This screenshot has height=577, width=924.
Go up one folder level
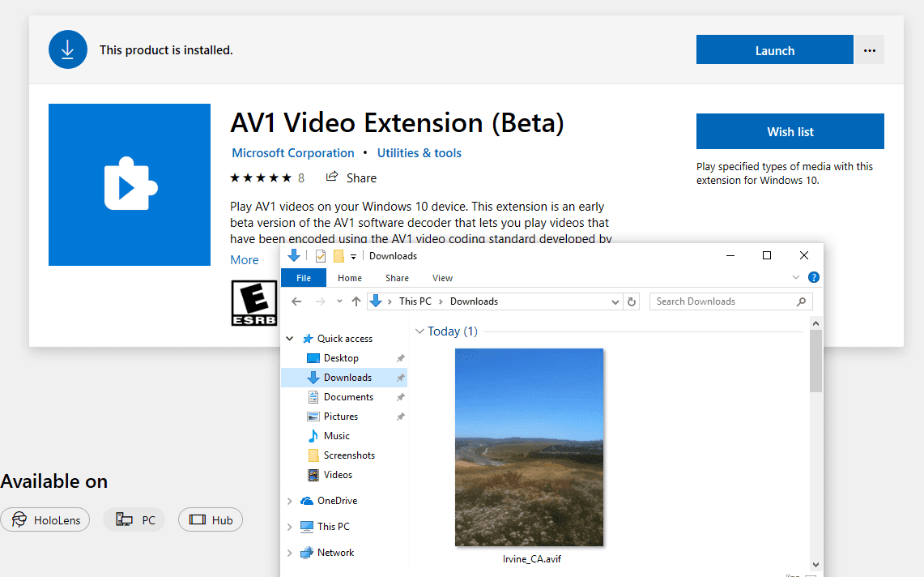pos(356,301)
